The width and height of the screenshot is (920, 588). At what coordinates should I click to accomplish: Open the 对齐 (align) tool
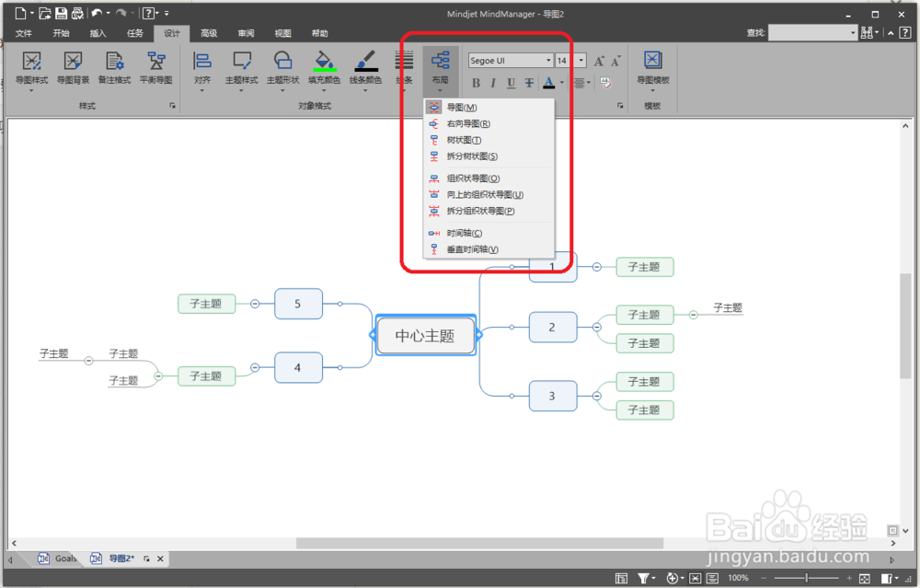(201, 69)
